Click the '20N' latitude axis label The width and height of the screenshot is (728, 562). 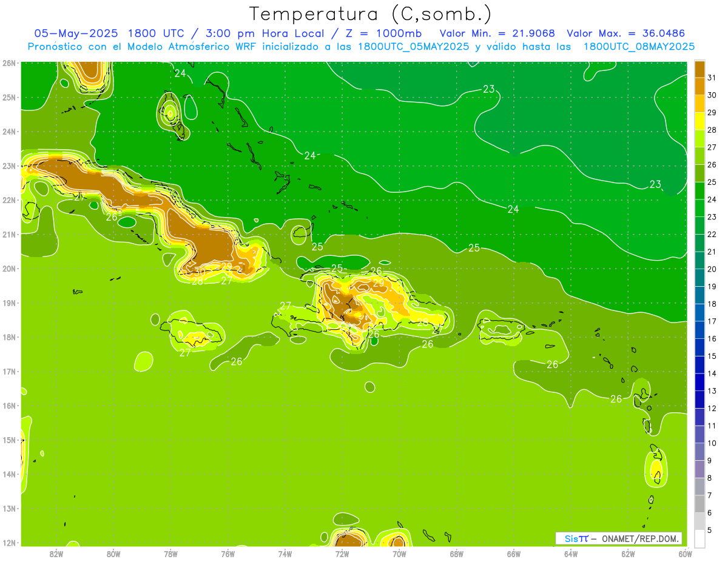(x=9, y=269)
